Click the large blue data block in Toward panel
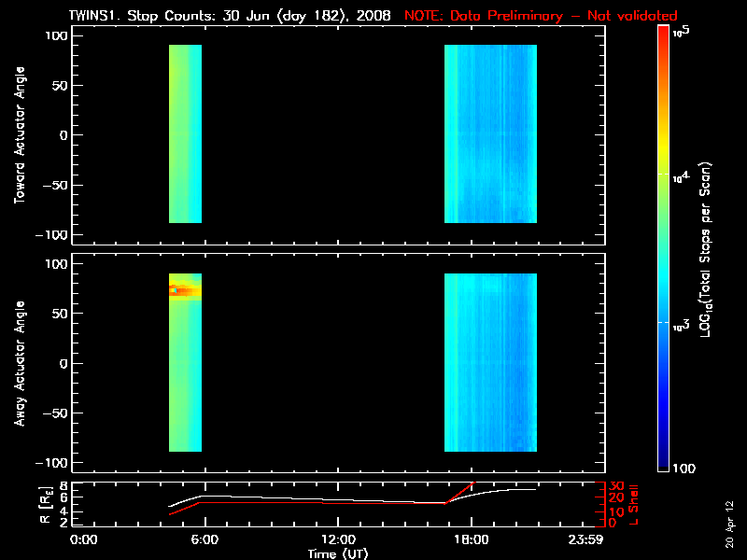747x560 pixels. [490, 133]
